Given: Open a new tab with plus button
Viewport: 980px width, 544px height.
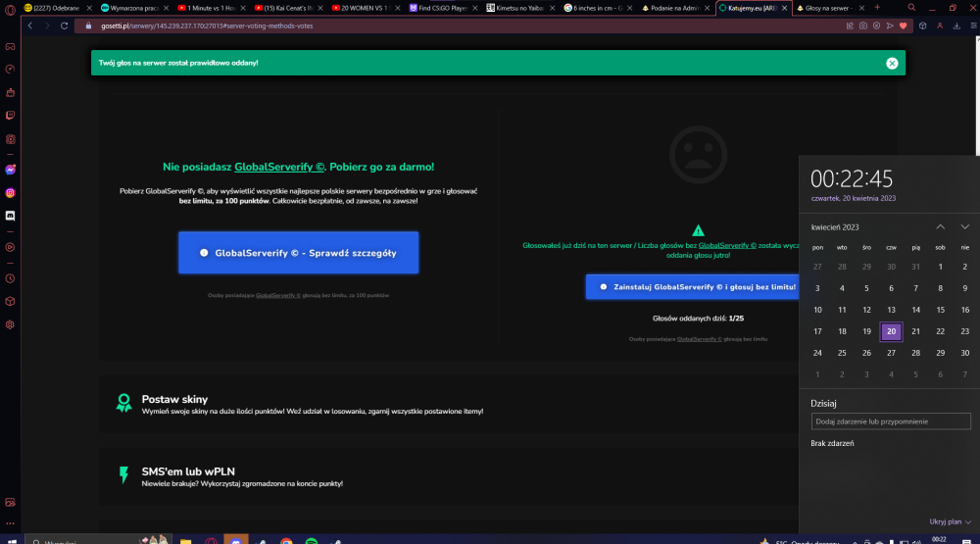Looking at the screenshot, I should coord(877,8).
